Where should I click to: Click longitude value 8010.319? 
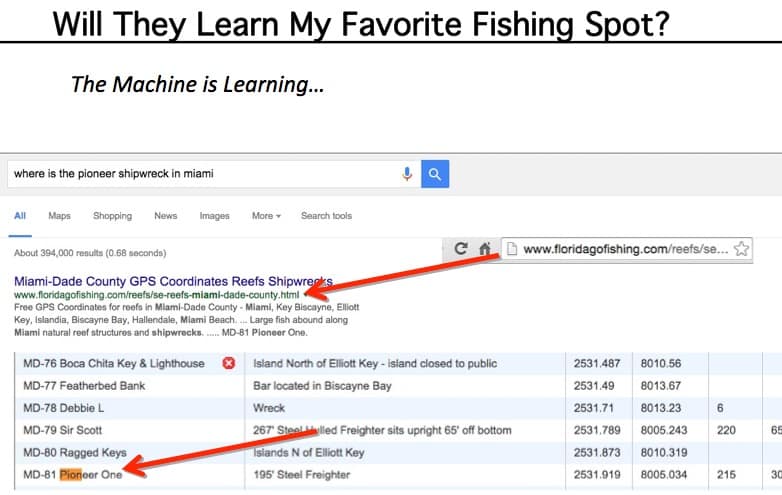point(664,453)
